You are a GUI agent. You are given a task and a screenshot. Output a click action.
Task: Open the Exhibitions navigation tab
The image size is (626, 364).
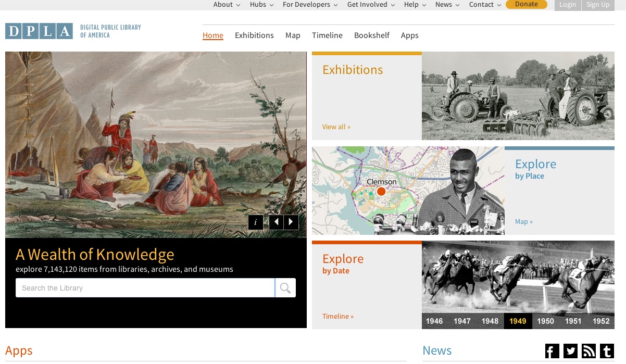[254, 35]
